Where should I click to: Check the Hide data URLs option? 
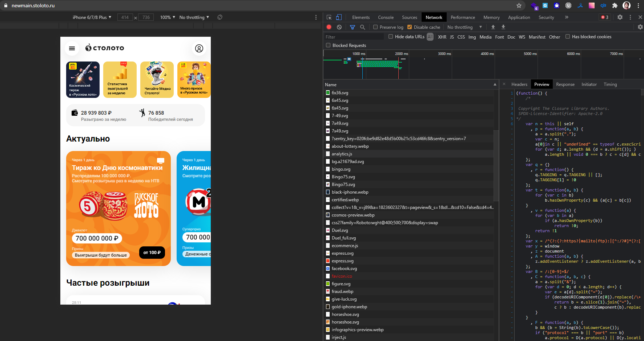coord(391,36)
